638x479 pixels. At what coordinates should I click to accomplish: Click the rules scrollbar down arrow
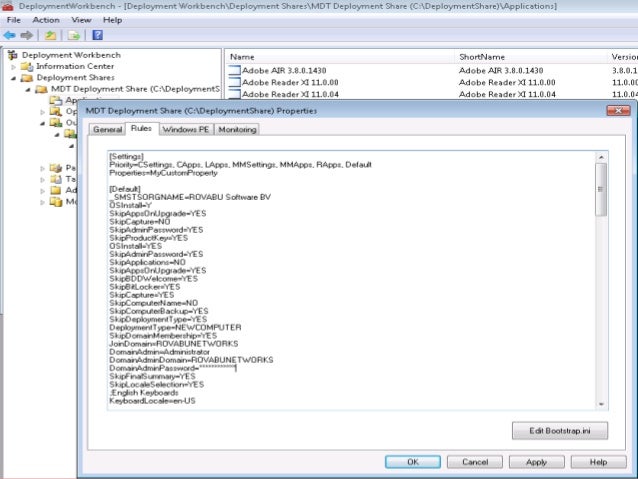pyautogui.click(x=601, y=404)
